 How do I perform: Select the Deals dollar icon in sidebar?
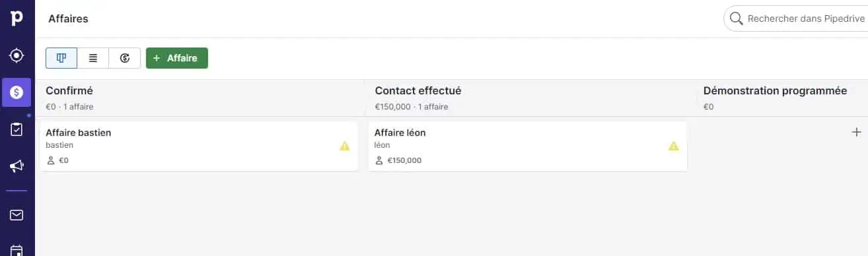click(x=17, y=92)
